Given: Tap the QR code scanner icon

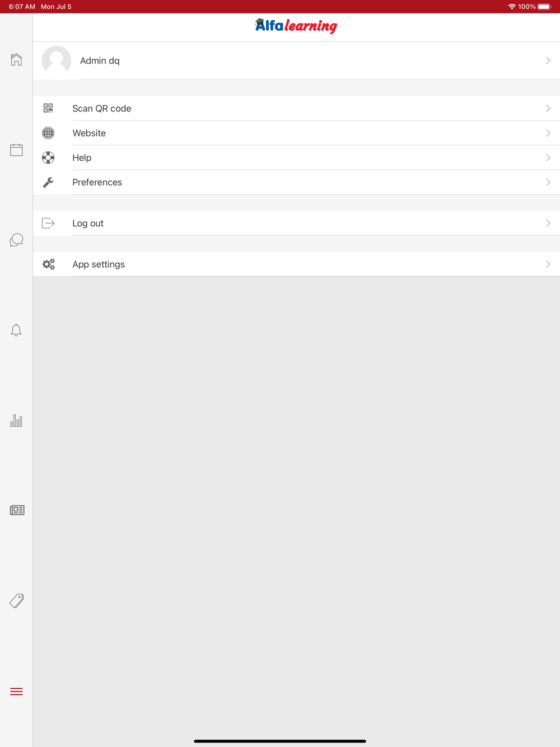Looking at the screenshot, I should [x=48, y=108].
